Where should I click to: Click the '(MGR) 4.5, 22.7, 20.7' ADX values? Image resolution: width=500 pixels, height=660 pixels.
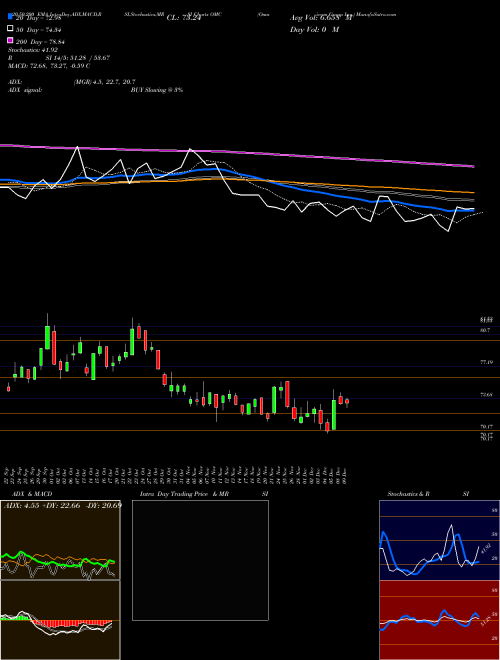pos(104,82)
